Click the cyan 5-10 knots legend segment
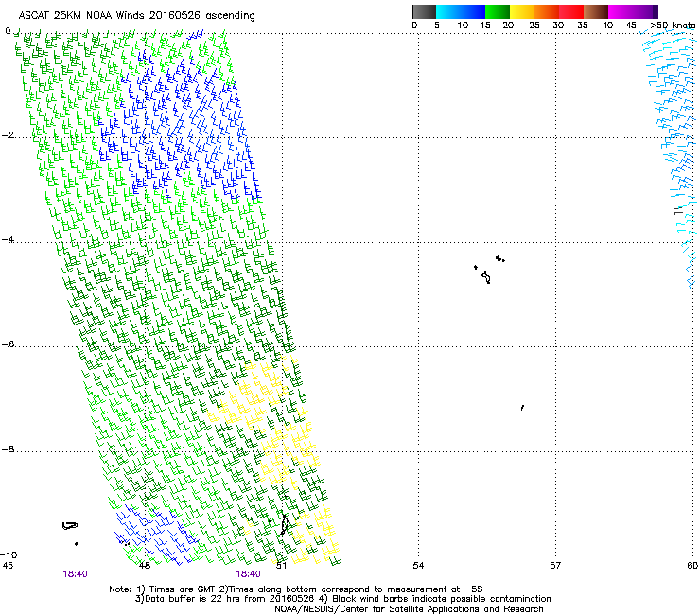Image resolution: width=700 pixels, height=615 pixels. pos(448,11)
